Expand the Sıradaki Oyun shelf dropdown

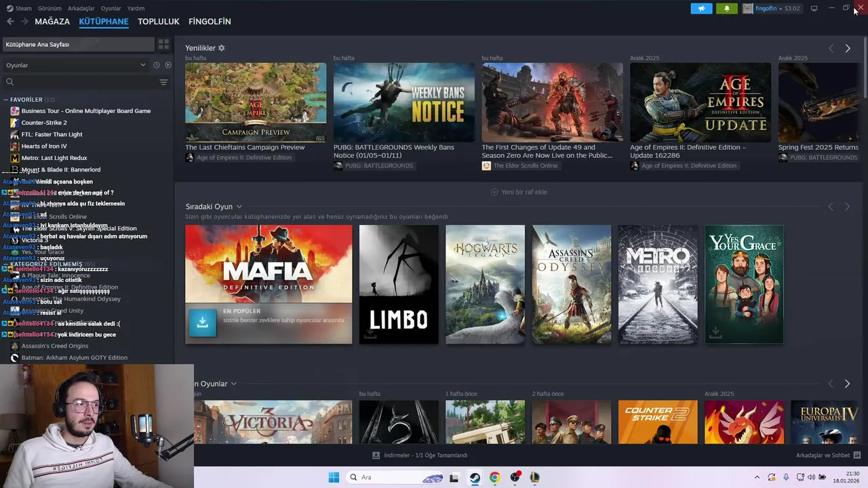[239, 207]
